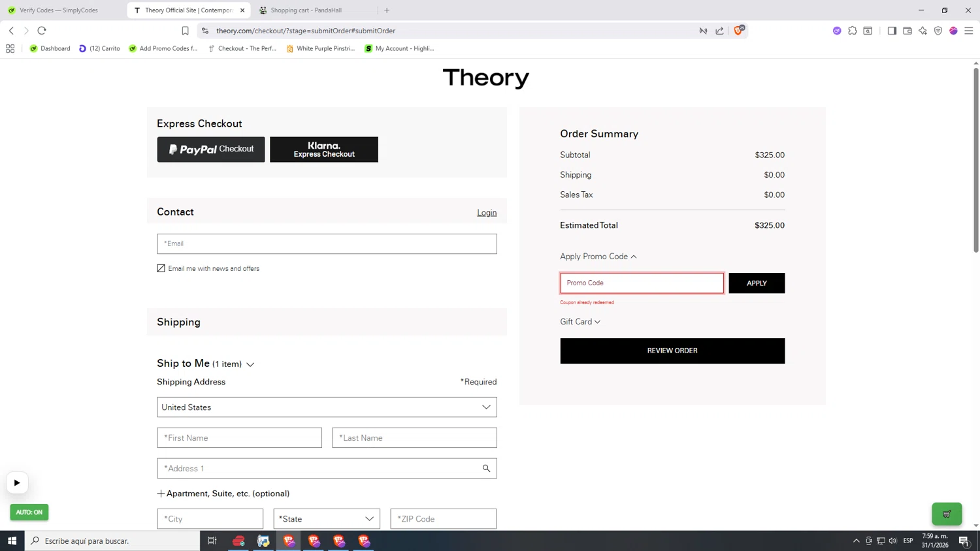Open My Account - Highli... bookmark
980x551 pixels.
[399, 48]
